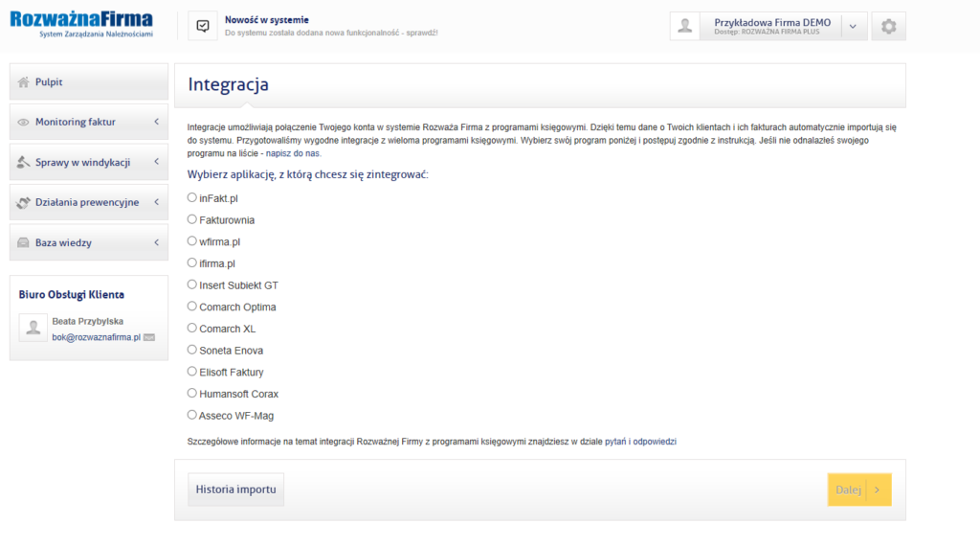Select the inFakt.pl radio option
Viewport: 980px width, 546px height.
[x=191, y=197]
